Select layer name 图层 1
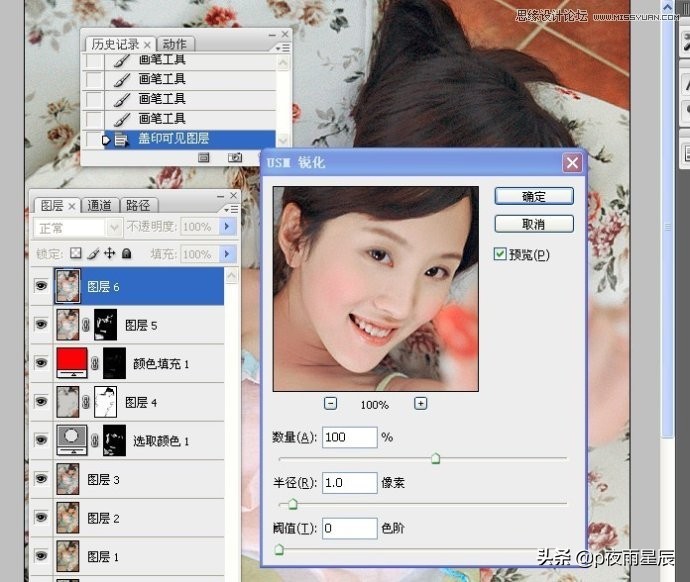 pyautogui.click(x=103, y=557)
